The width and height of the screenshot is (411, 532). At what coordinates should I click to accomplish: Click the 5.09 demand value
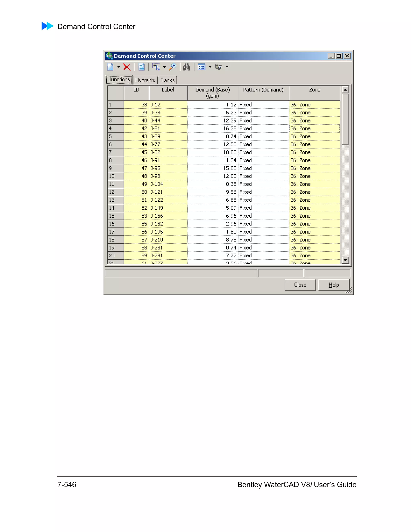[231, 208]
